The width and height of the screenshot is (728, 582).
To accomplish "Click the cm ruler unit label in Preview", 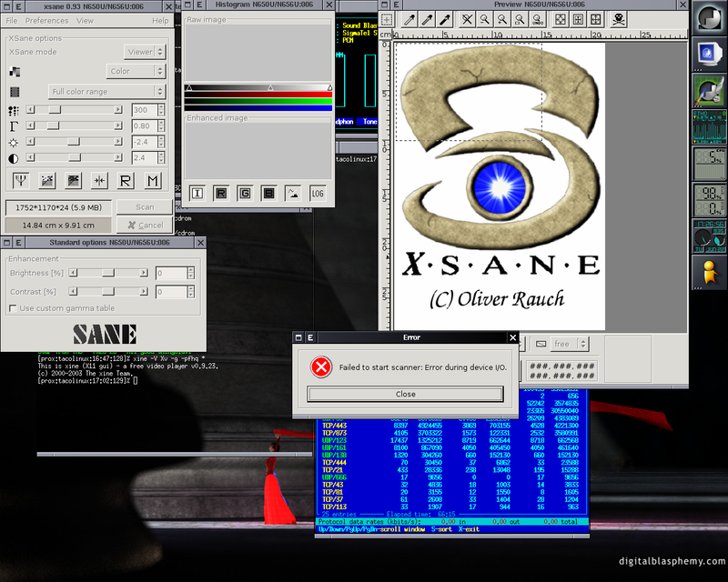I will point(385,35).
